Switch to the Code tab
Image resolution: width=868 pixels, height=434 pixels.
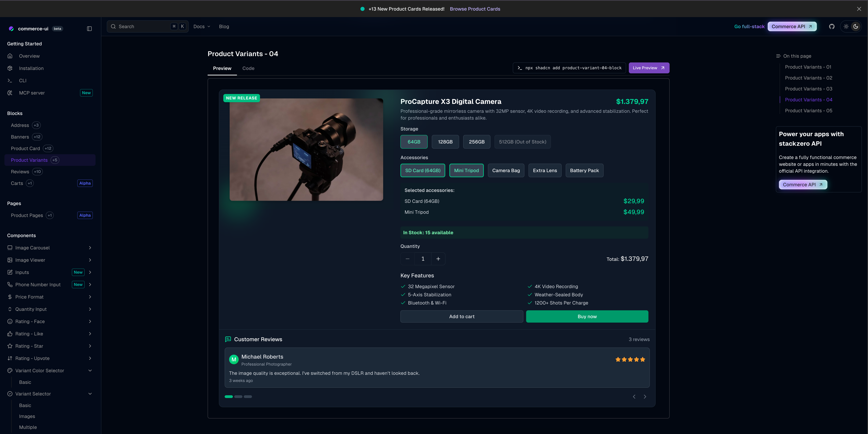click(248, 68)
